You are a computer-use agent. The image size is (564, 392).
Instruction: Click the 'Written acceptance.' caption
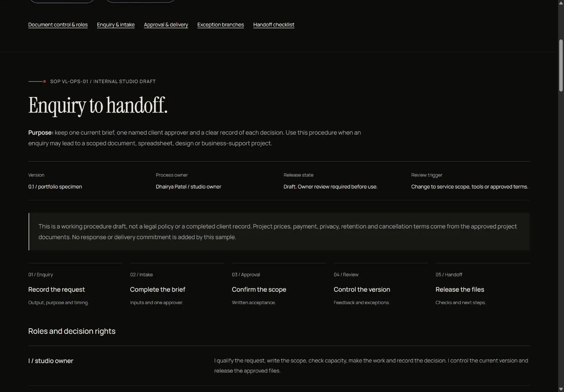click(x=254, y=303)
